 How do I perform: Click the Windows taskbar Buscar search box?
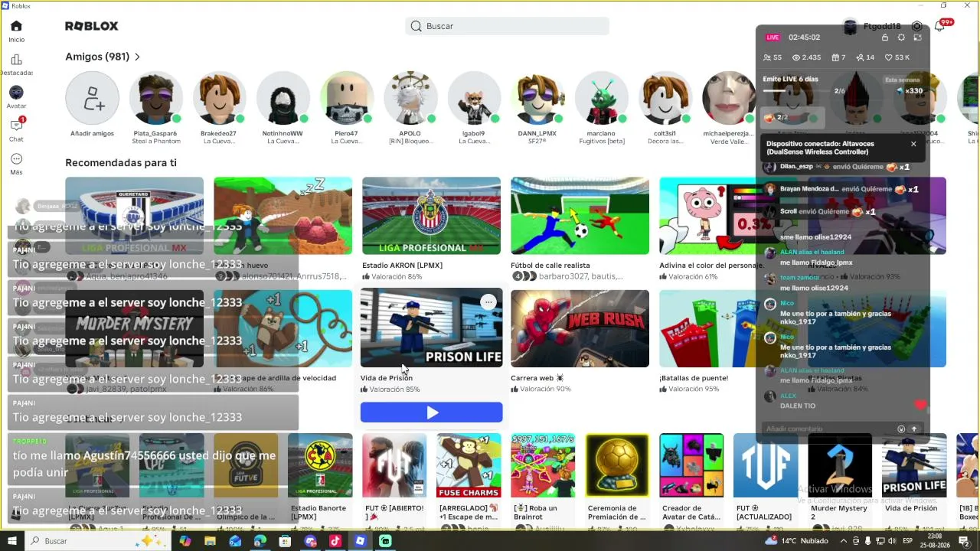coord(98,541)
